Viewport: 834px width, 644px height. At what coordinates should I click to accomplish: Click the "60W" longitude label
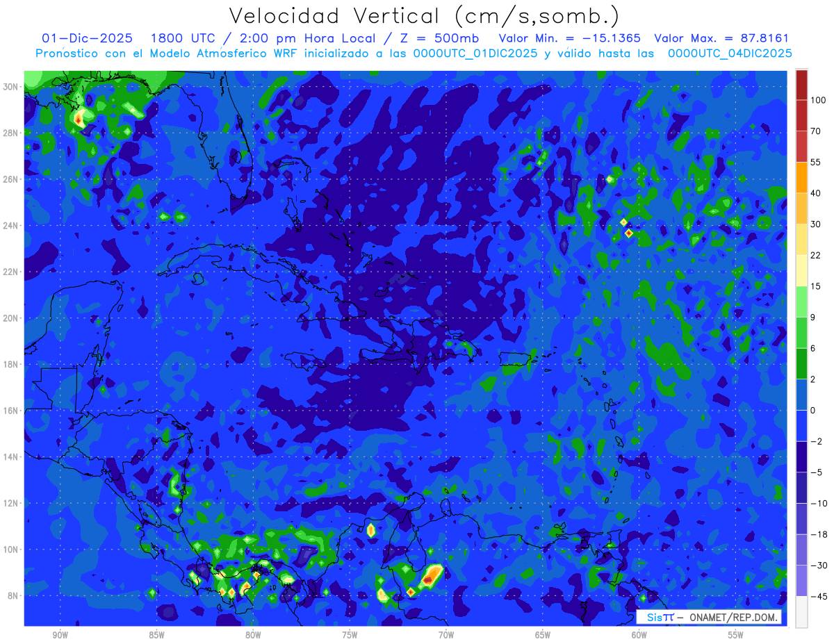pyautogui.click(x=639, y=635)
